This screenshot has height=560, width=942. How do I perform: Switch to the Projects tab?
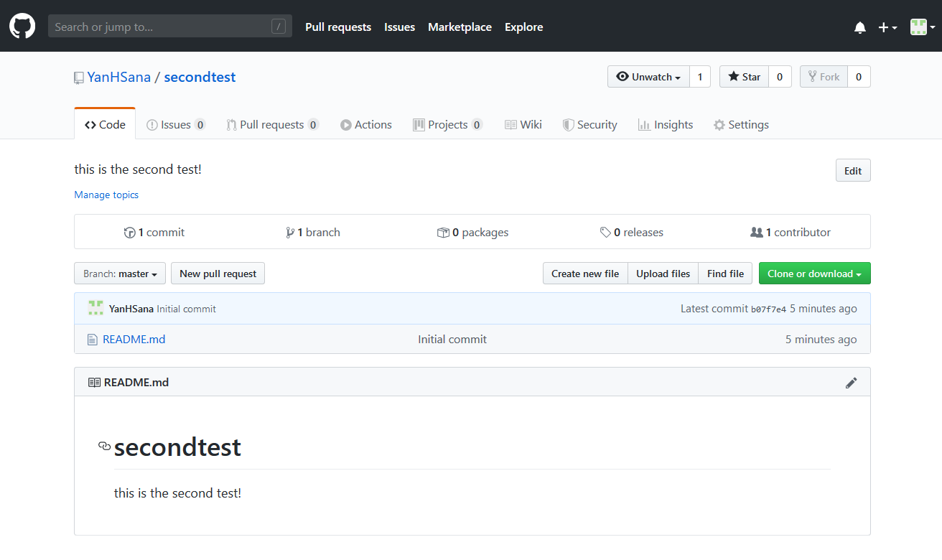click(x=447, y=124)
